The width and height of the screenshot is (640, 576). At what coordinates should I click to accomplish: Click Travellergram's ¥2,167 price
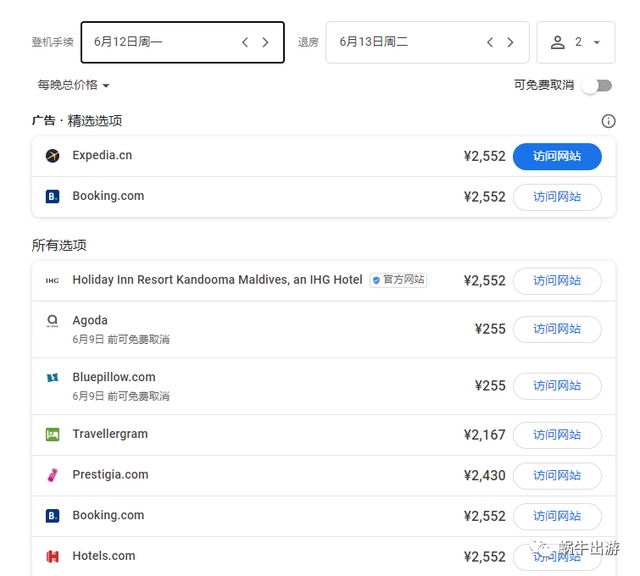(x=484, y=435)
